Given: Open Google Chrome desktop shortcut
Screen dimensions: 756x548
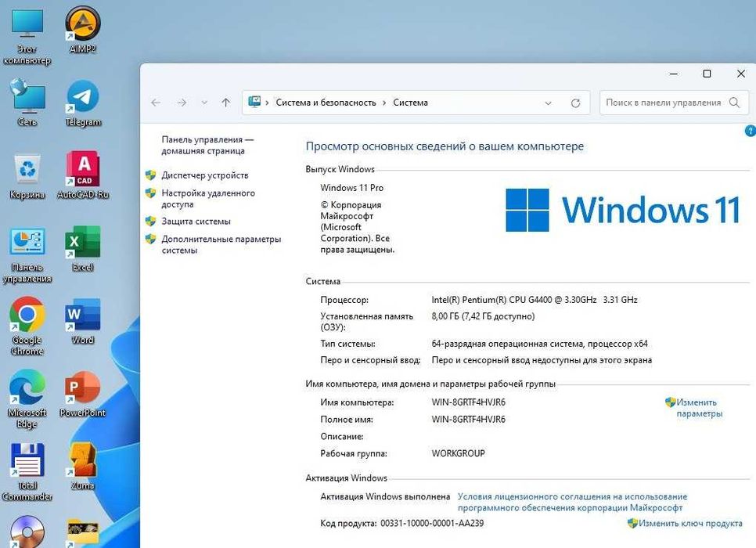Looking at the screenshot, I should click(27, 326).
